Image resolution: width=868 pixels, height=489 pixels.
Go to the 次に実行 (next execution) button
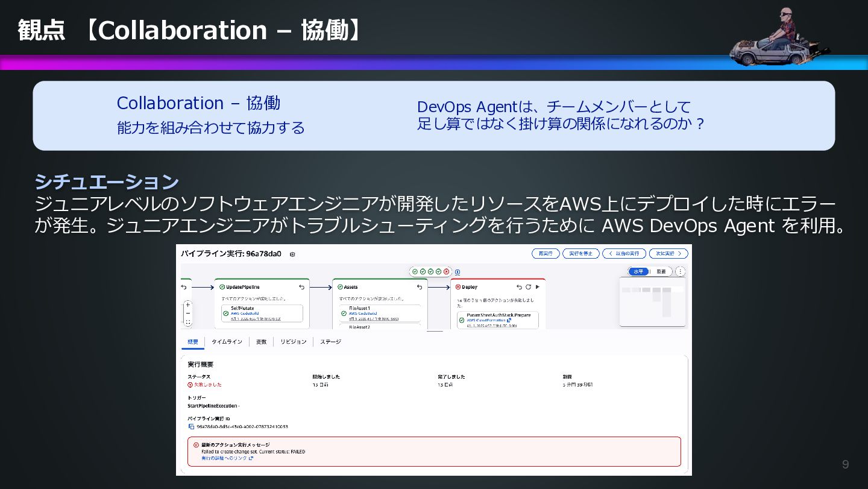point(668,254)
